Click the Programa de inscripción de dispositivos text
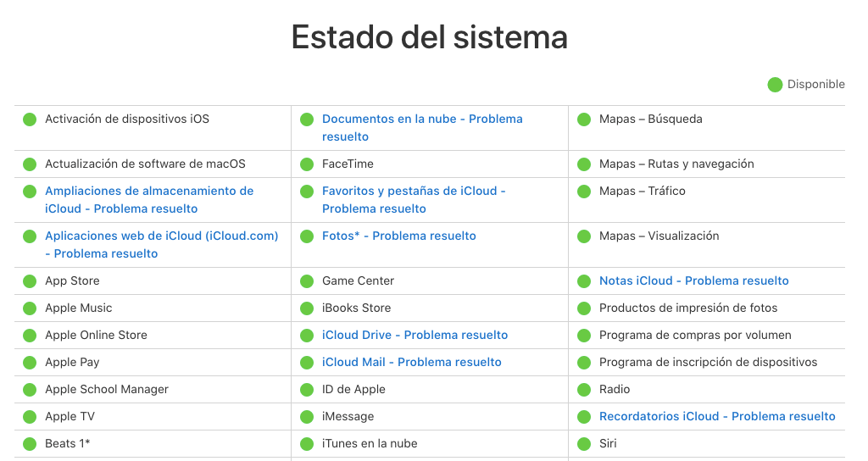Screen dimensions: 868x461 [708, 362]
